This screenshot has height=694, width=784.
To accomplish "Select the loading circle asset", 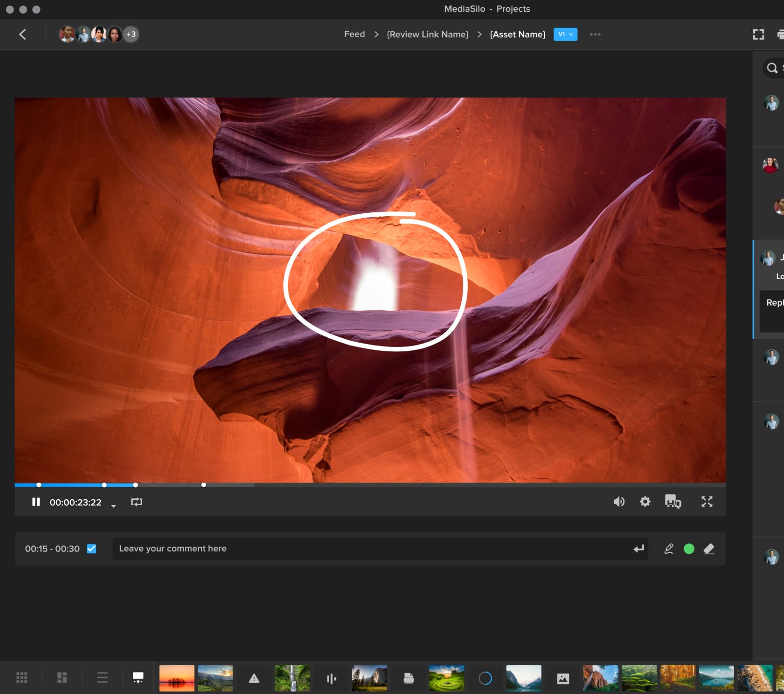I will coord(485,678).
